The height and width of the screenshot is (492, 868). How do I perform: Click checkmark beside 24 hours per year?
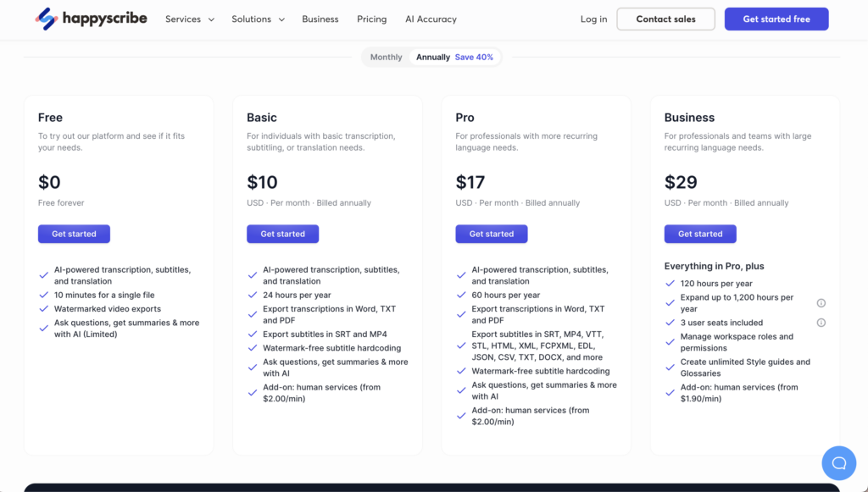(x=253, y=296)
